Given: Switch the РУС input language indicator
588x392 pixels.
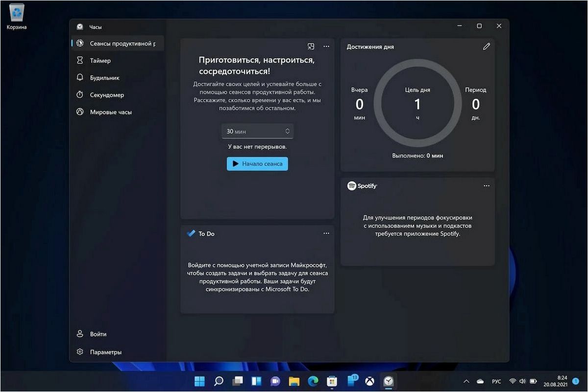Looking at the screenshot, I should pos(496,381).
